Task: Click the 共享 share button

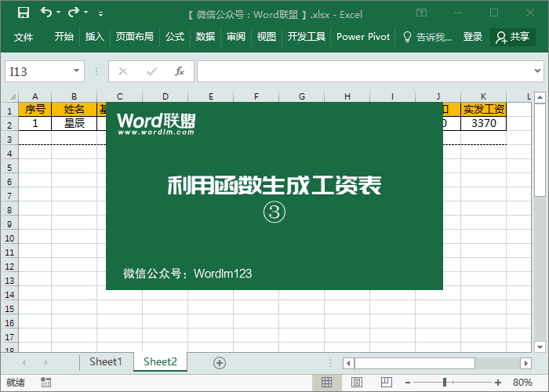Action: click(x=512, y=37)
